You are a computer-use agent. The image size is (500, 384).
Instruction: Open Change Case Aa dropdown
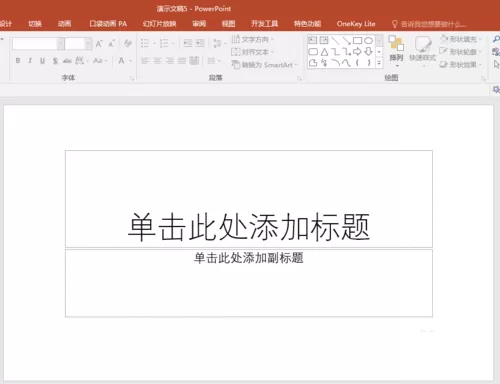tap(100, 61)
